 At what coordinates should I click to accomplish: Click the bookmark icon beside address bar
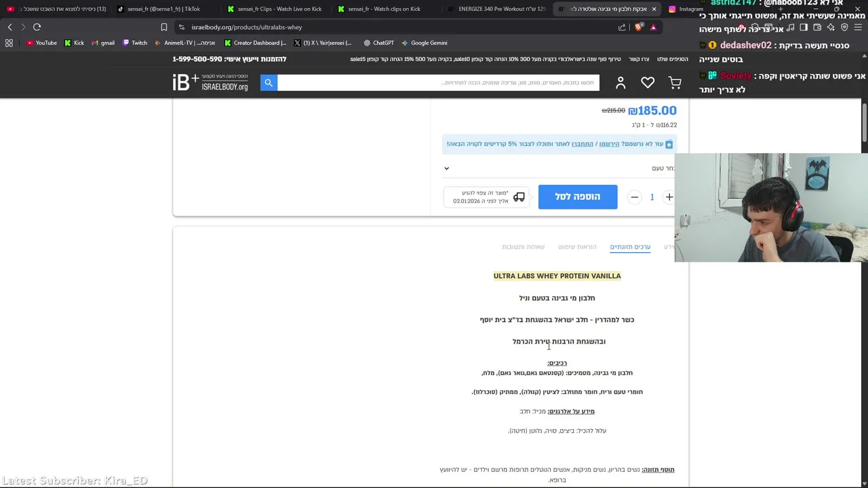[163, 27]
